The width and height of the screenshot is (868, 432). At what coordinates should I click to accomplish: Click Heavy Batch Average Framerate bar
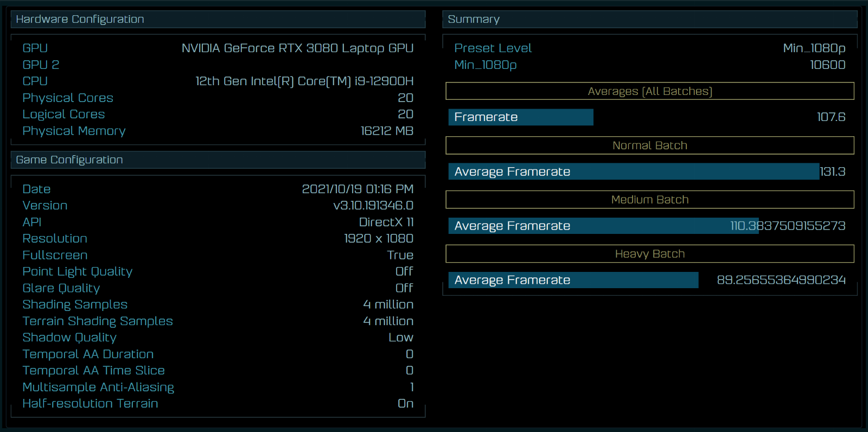[573, 280]
